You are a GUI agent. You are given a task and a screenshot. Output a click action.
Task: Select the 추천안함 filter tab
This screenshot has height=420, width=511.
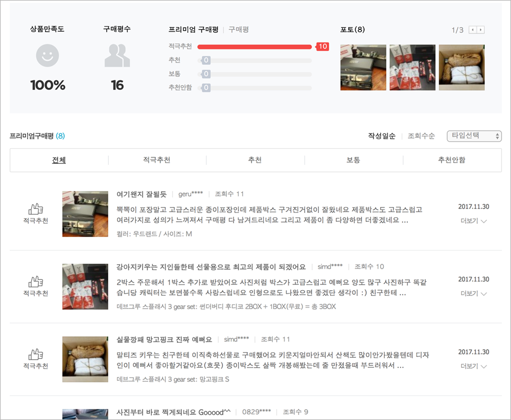click(x=452, y=160)
